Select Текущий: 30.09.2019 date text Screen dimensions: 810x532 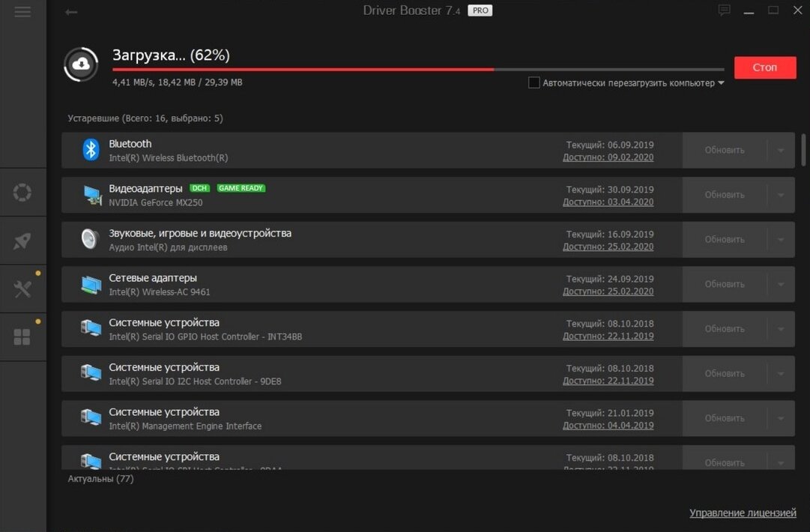tap(610, 190)
